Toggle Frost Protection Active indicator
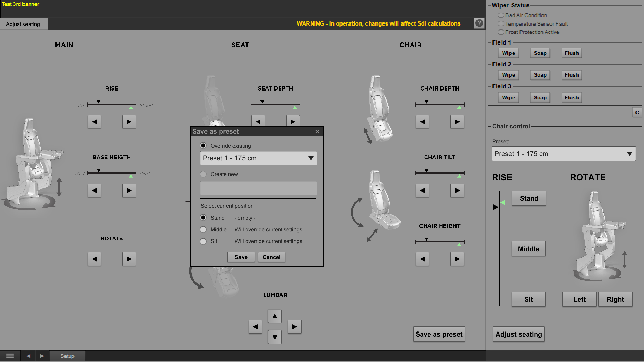644x362 pixels. (501, 32)
